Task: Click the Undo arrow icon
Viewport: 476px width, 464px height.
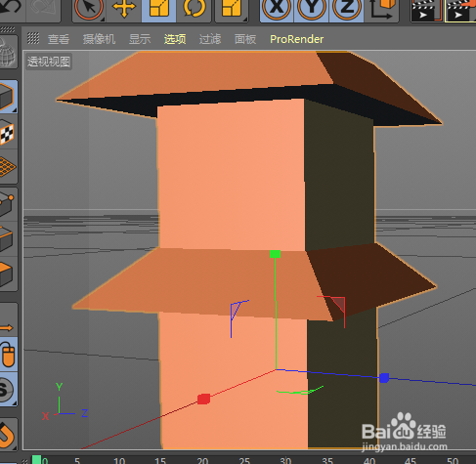Action: (10, 7)
